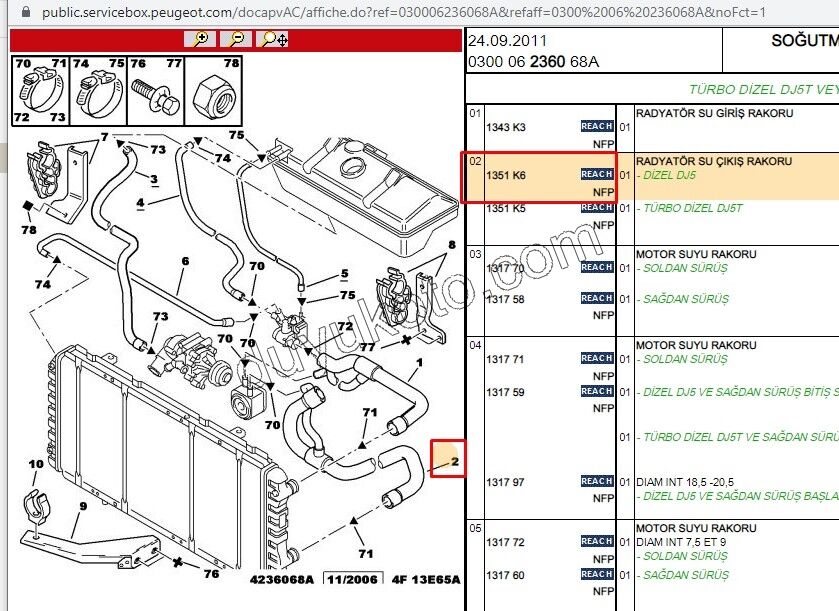Click the boxed date '11/2006'
This screenshot has height=611, width=839.
click(x=353, y=579)
